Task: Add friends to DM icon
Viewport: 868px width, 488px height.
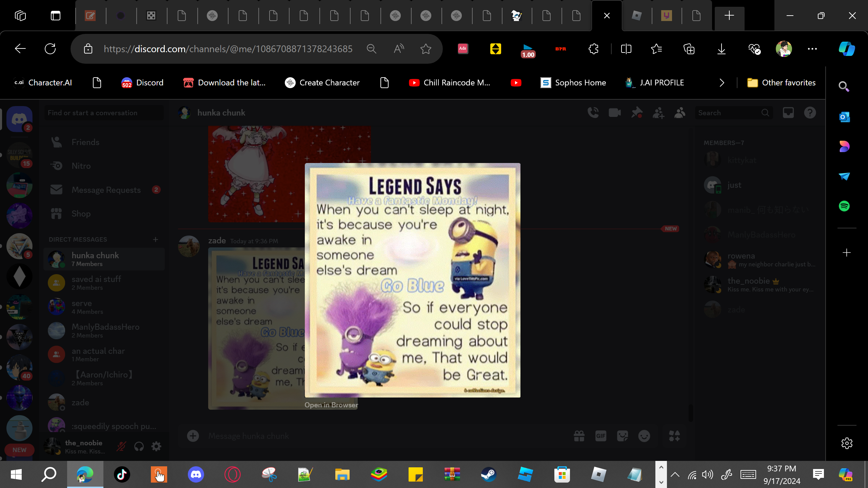Action: click(658, 113)
